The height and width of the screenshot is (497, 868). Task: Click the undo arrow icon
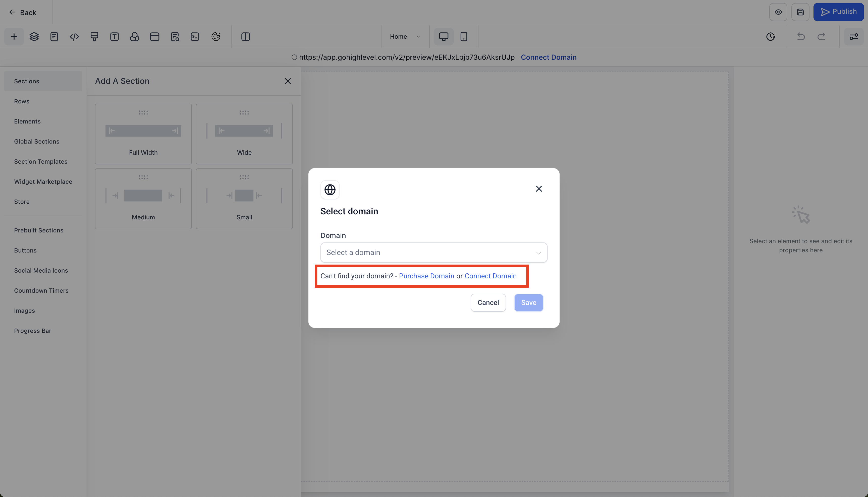(x=801, y=37)
